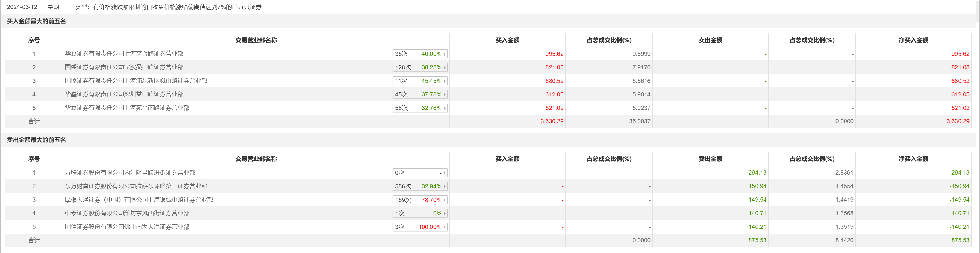Open 中泰证券潍坊东风西街营业部 link
Screen dimensions: 980x253
pos(127,214)
